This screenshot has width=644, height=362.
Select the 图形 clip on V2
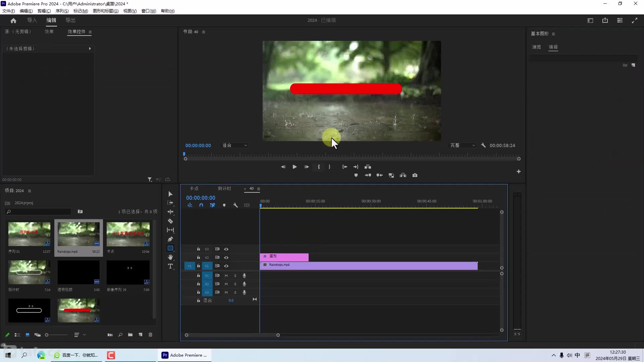coord(284,257)
